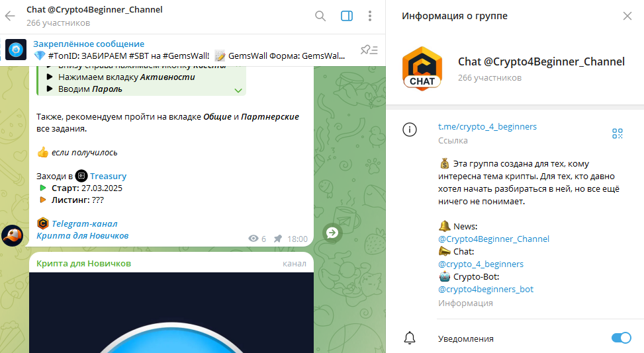Open the sender avatar with cap

[13, 235]
